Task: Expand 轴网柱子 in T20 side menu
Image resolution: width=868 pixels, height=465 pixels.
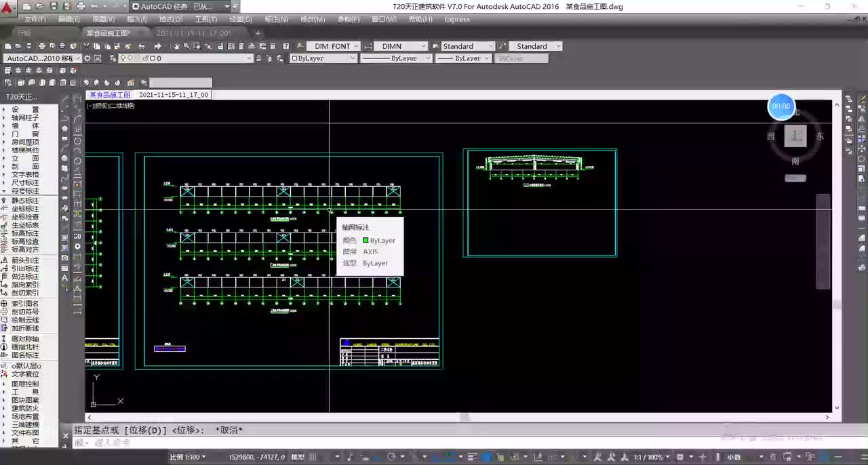Action: tap(24, 118)
